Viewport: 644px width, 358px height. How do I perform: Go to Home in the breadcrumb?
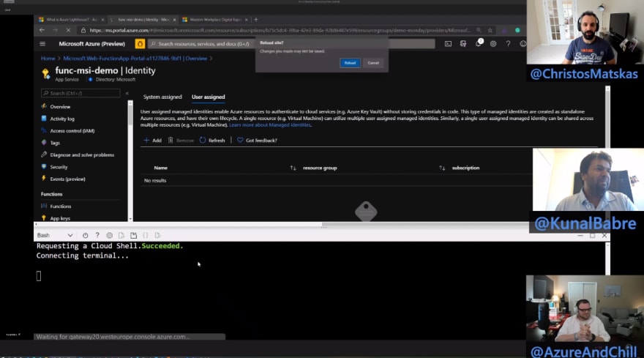pos(48,59)
